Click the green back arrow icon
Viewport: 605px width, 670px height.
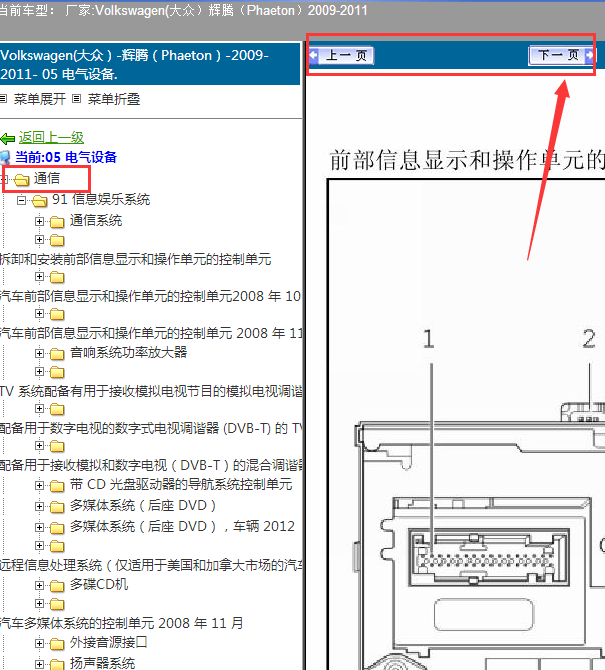point(8,138)
